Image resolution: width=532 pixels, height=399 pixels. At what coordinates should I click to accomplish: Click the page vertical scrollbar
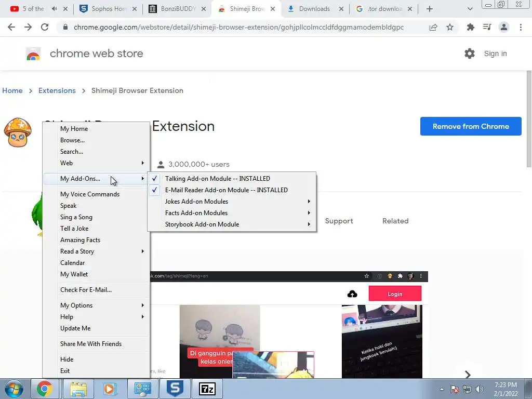pyautogui.click(x=528, y=119)
